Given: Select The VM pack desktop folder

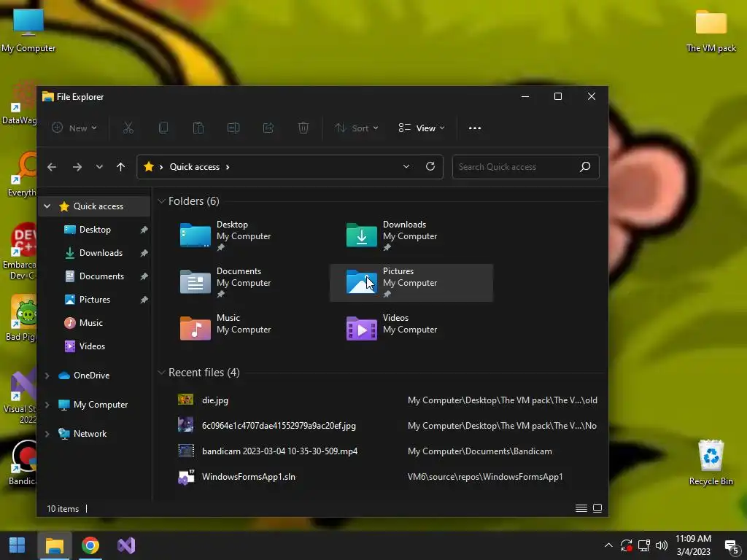Looking at the screenshot, I should point(711,31).
